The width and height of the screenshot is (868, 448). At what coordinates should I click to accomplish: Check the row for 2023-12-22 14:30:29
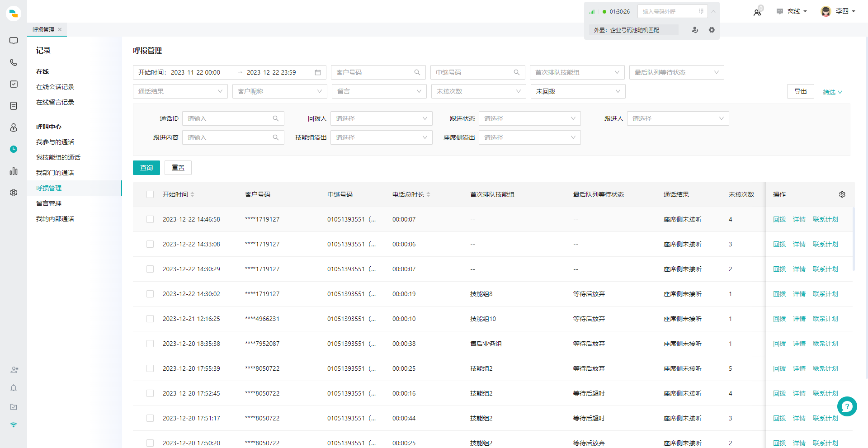coord(150,269)
